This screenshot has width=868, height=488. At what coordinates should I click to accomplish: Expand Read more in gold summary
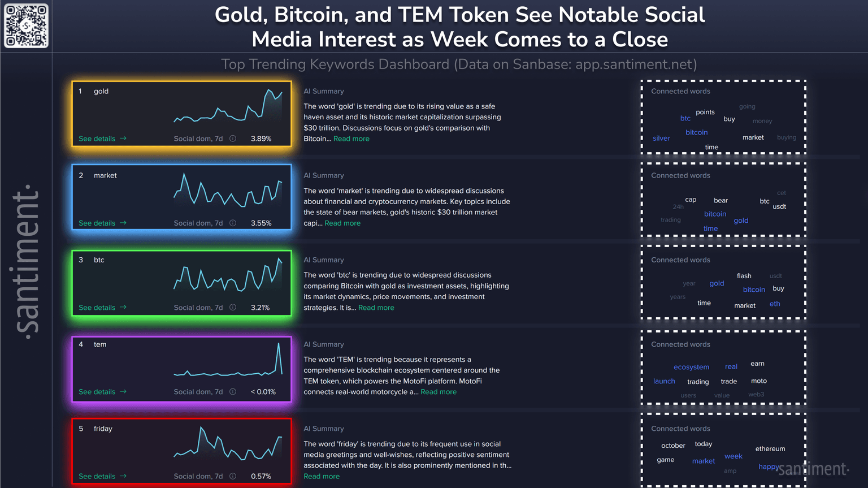pos(351,139)
